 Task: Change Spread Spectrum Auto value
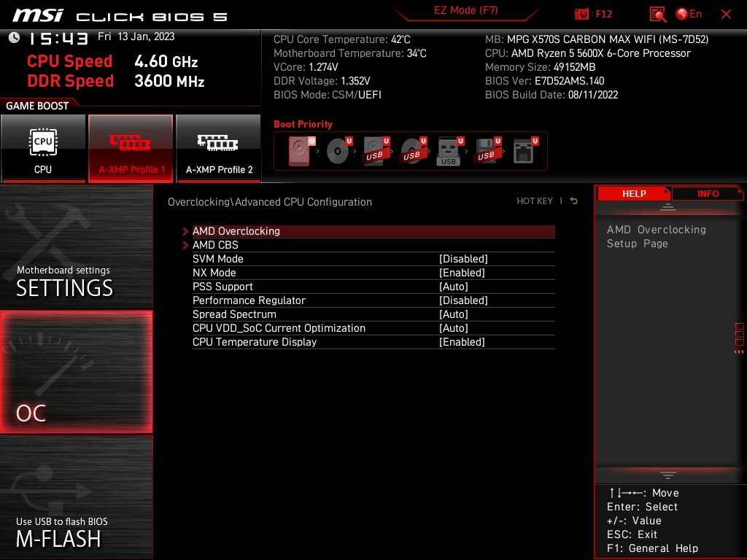click(x=454, y=314)
